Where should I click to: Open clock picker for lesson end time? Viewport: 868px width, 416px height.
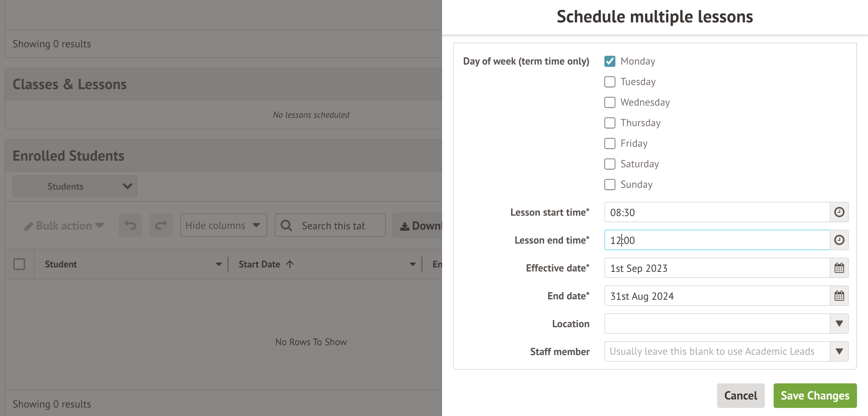pyautogui.click(x=839, y=240)
